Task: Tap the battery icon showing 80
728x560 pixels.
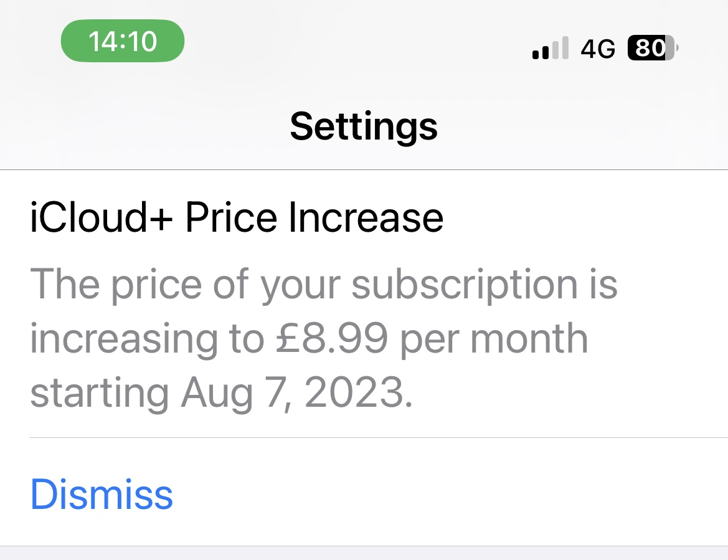Action: click(x=653, y=48)
